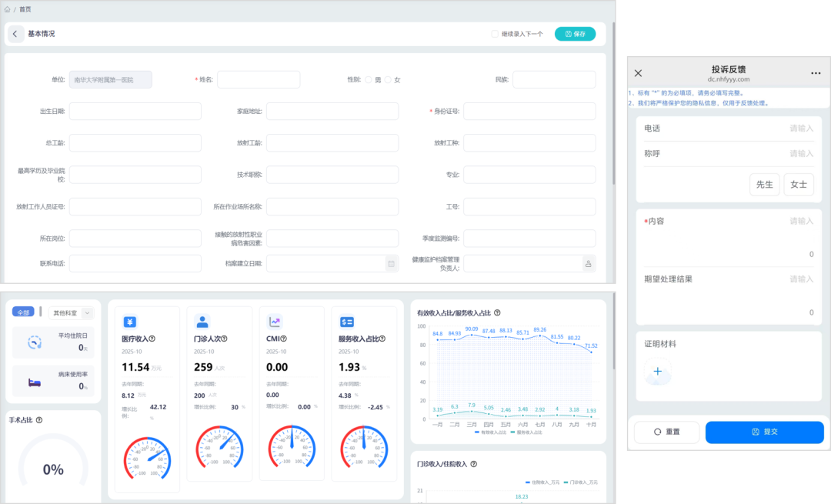Choose the 先生 title button
Screen dimensions: 831x504
(x=765, y=185)
